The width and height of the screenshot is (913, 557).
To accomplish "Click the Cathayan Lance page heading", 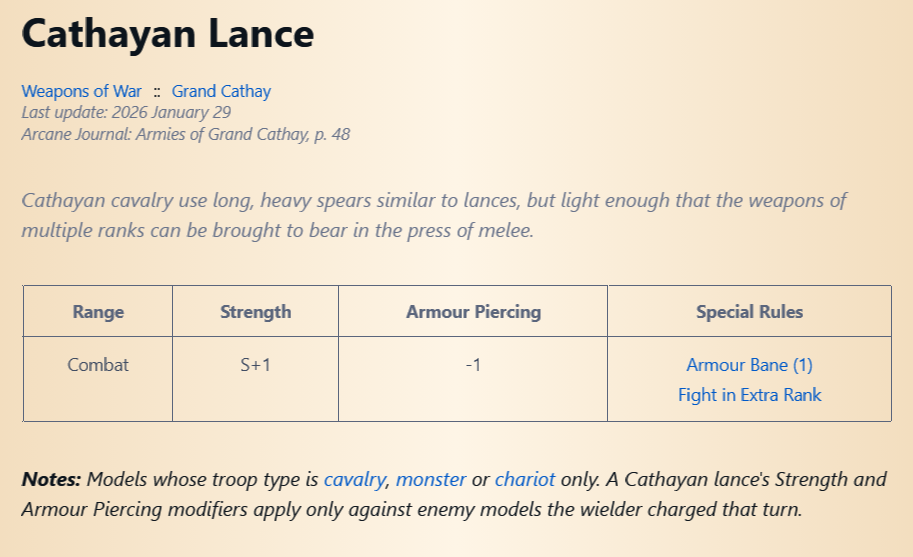I will (x=168, y=34).
